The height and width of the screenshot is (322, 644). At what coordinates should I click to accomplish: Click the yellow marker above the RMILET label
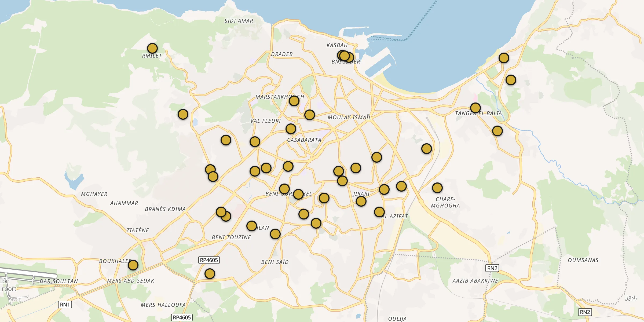point(152,48)
